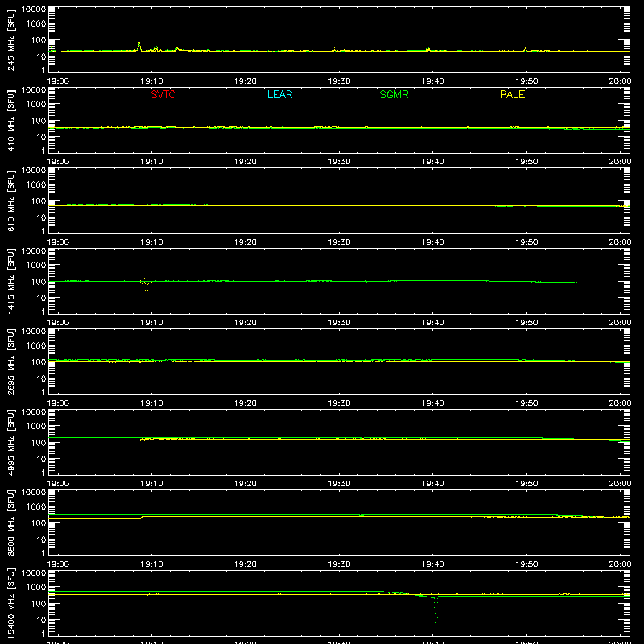Click the 10 y-axis value of 1415 MHz plot
The width and height of the screenshot is (644, 644).
(41, 298)
